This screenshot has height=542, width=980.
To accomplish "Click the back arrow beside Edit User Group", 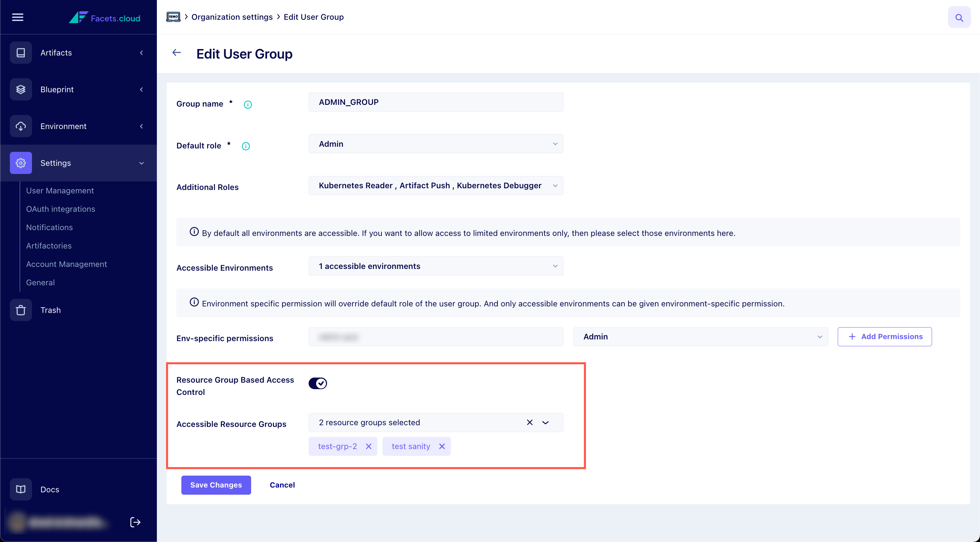I will 177,52.
